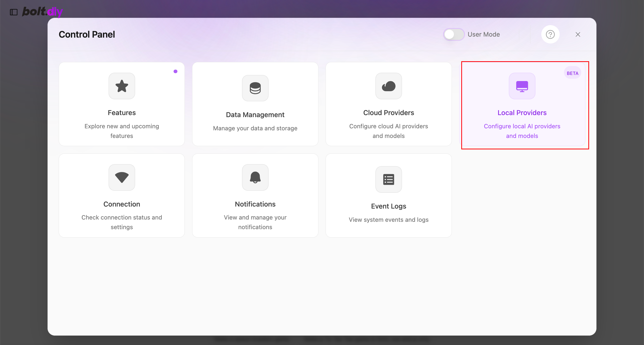Click the Local Providers monitor icon
644x345 pixels.
(522, 86)
